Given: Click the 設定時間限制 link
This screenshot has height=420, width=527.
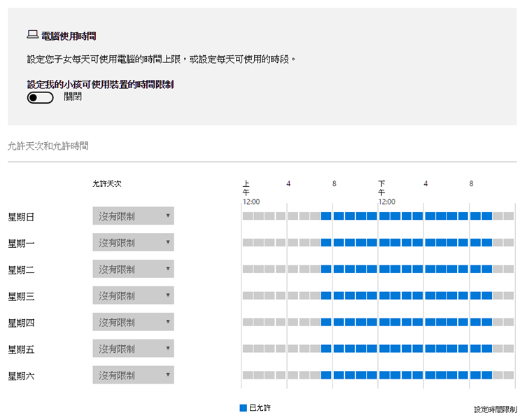Looking at the screenshot, I should click(x=495, y=409).
